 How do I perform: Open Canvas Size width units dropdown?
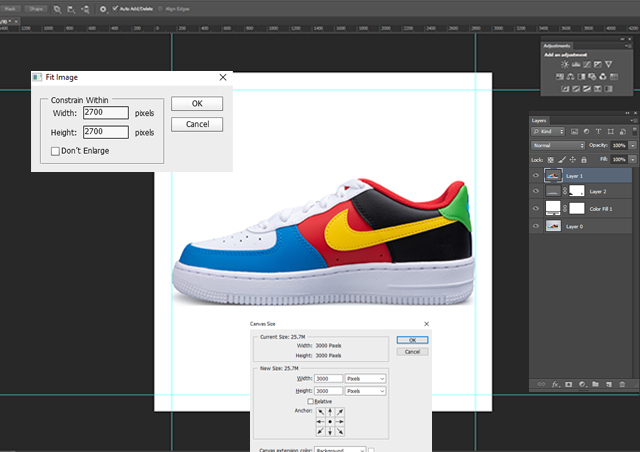pyautogui.click(x=365, y=379)
